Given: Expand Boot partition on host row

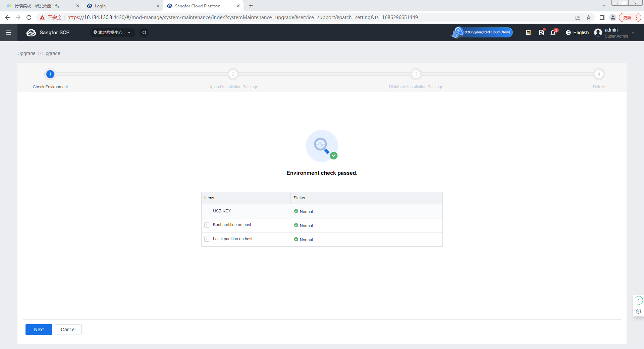Looking at the screenshot, I should 207,225.
